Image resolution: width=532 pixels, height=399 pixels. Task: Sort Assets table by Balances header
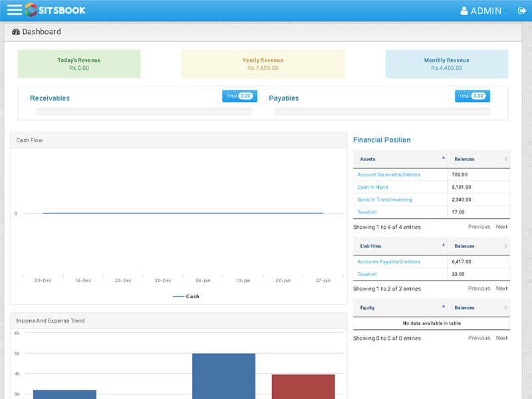click(478, 159)
